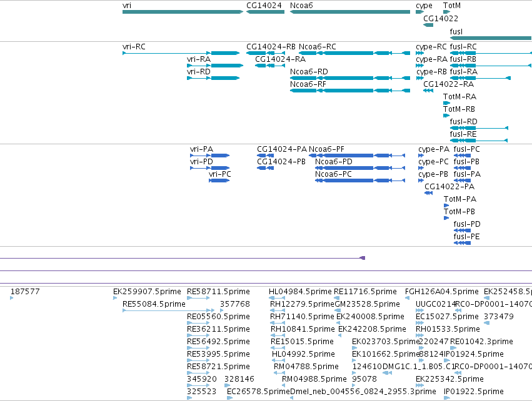Screen dimensions: 532x401
Task: Open the CG14024-PB protein label
Action: 281,161
